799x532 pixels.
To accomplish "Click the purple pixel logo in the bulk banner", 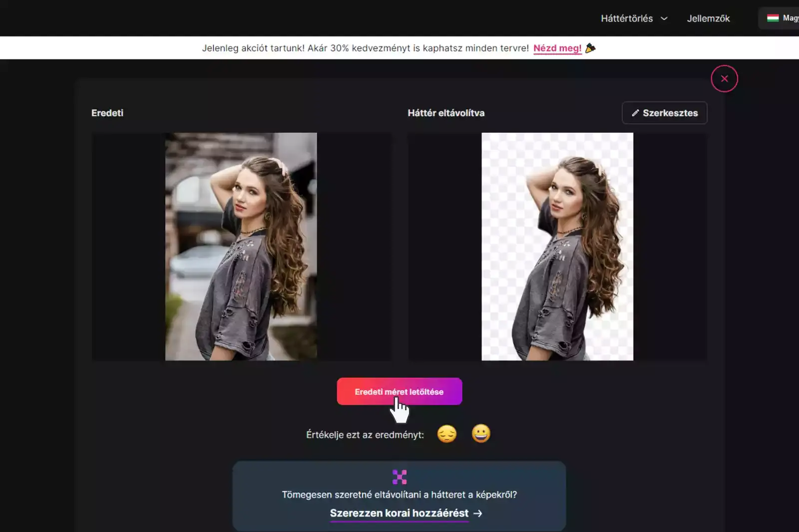I will pyautogui.click(x=399, y=477).
